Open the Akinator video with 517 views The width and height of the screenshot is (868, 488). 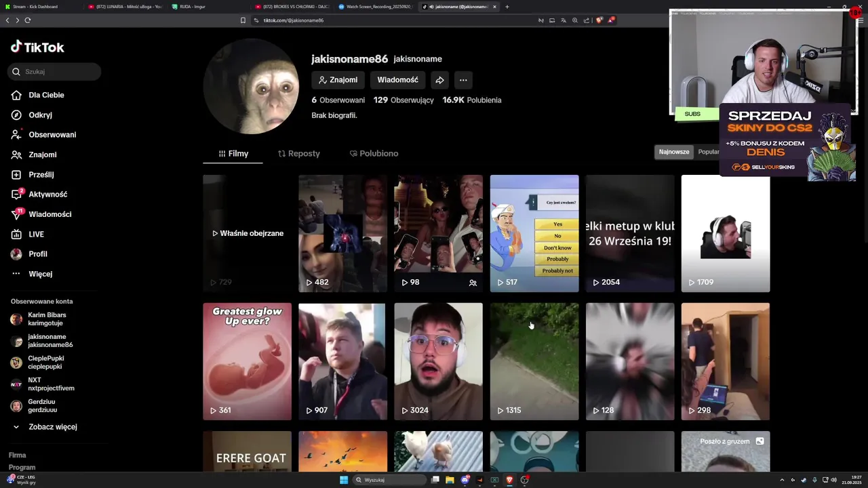tap(534, 233)
